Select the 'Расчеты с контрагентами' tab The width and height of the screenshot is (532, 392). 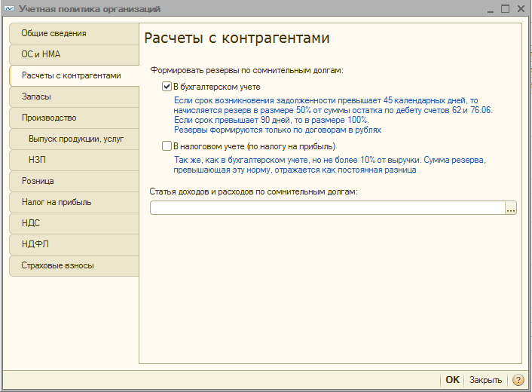point(74,75)
